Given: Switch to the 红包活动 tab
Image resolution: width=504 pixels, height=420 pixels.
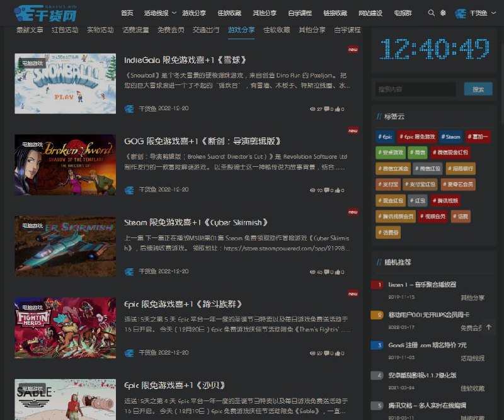Looking at the screenshot, I should click(x=65, y=30).
